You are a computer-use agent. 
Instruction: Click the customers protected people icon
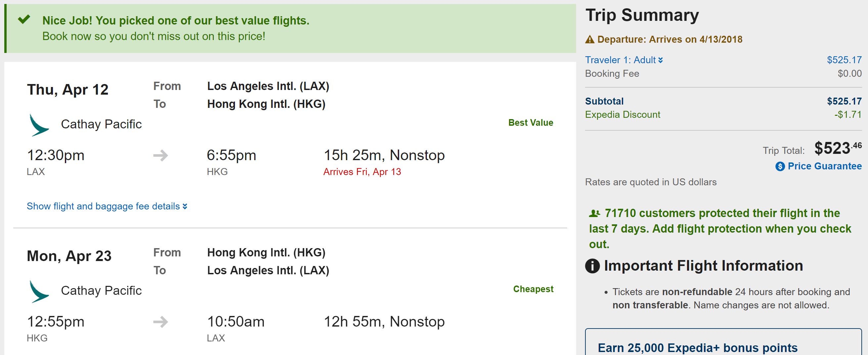pyautogui.click(x=594, y=213)
